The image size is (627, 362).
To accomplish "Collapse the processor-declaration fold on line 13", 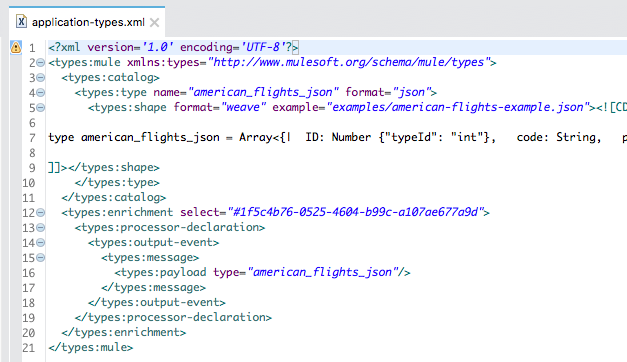I will [x=40, y=228].
